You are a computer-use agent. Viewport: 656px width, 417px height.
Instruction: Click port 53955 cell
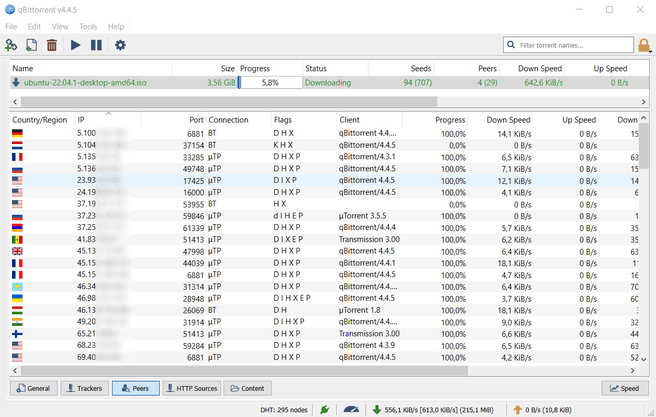click(193, 204)
